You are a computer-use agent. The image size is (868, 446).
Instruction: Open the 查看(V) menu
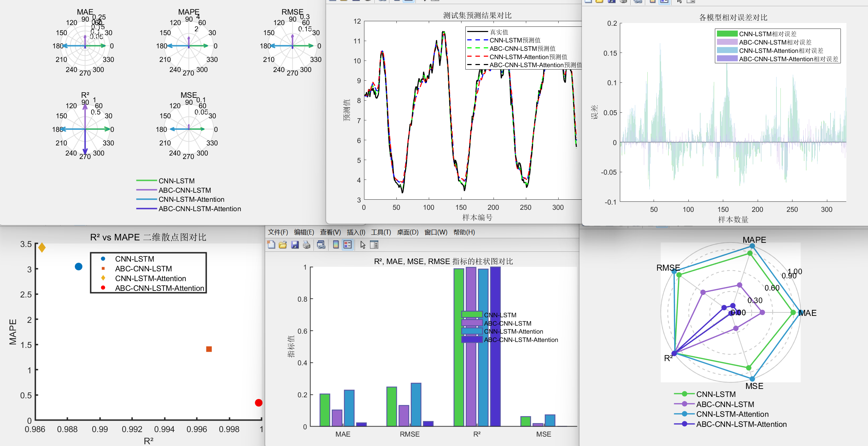[x=330, y=232]
